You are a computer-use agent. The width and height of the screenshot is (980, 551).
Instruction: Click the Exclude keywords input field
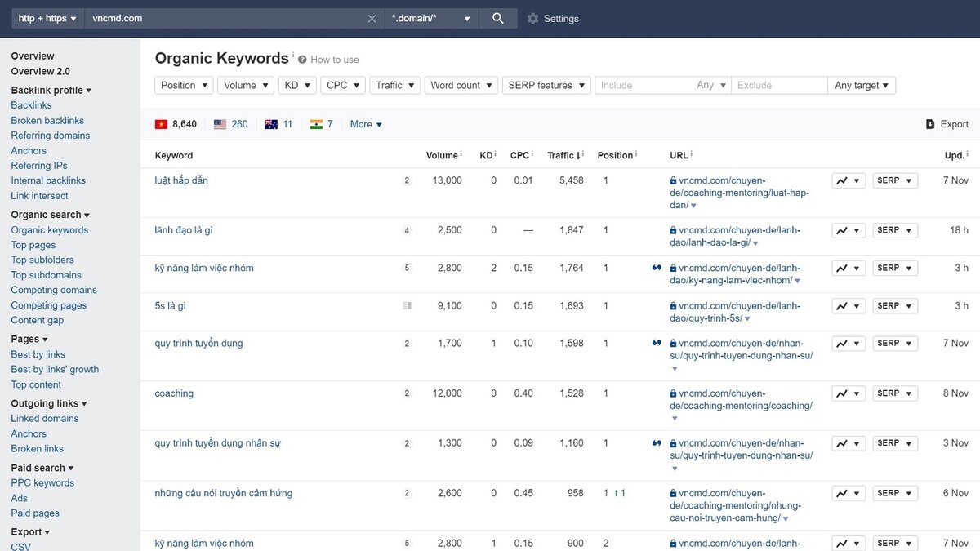780,85
